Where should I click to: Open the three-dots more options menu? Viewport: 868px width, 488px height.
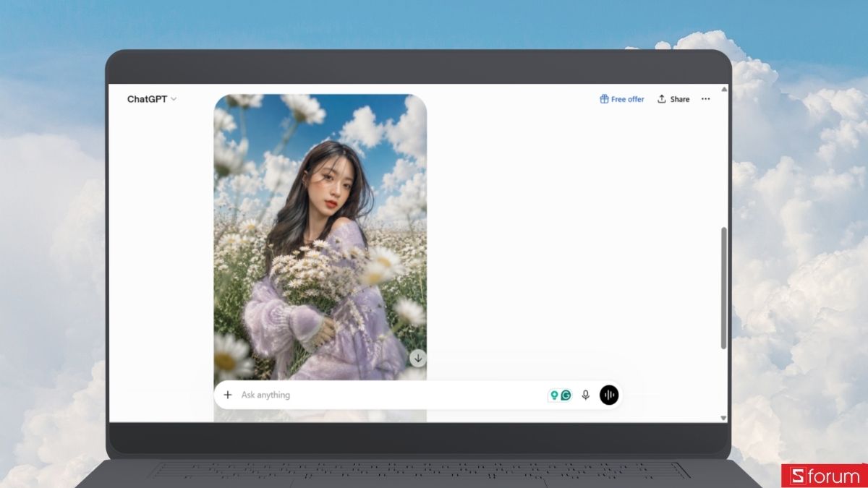tap(705, 99)
